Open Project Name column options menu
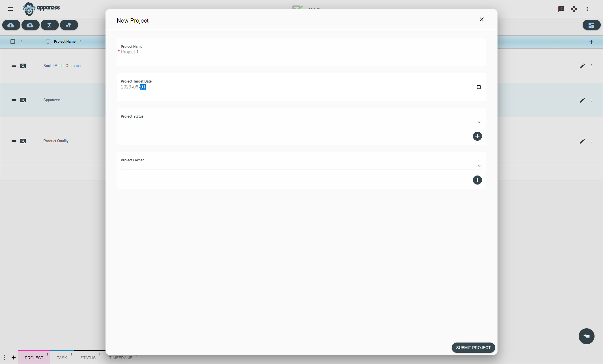Image resolution: width=603 pixels, height=364 pixels. (x=80, y=42)
